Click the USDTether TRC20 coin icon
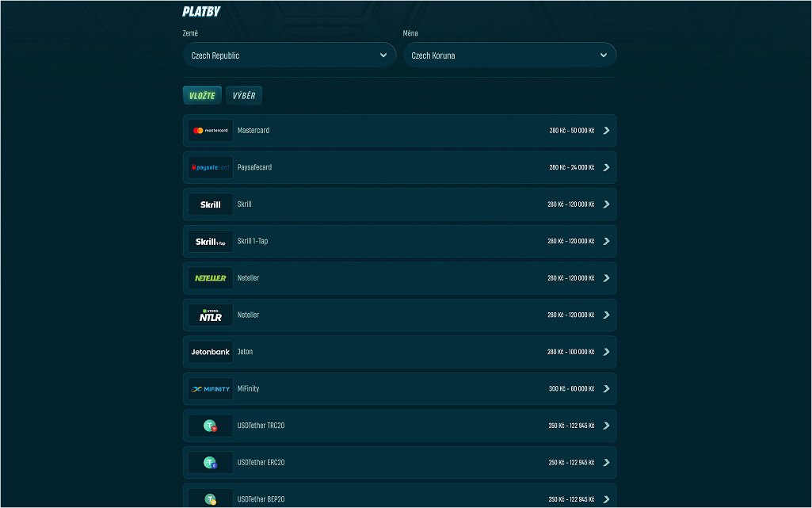This screenshot has width=812, height=508. [210, 426]
